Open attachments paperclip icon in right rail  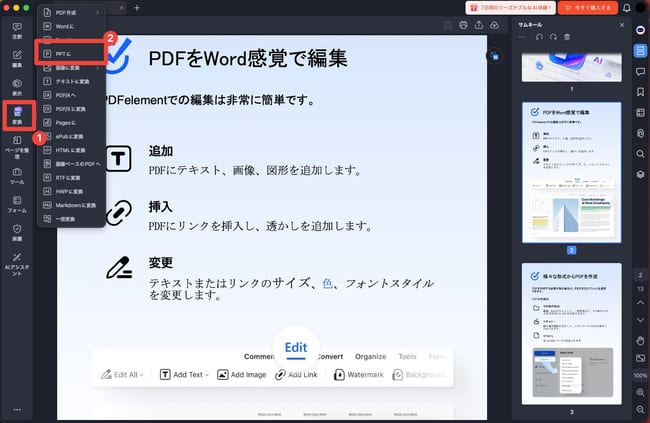(x=640, y=133)
